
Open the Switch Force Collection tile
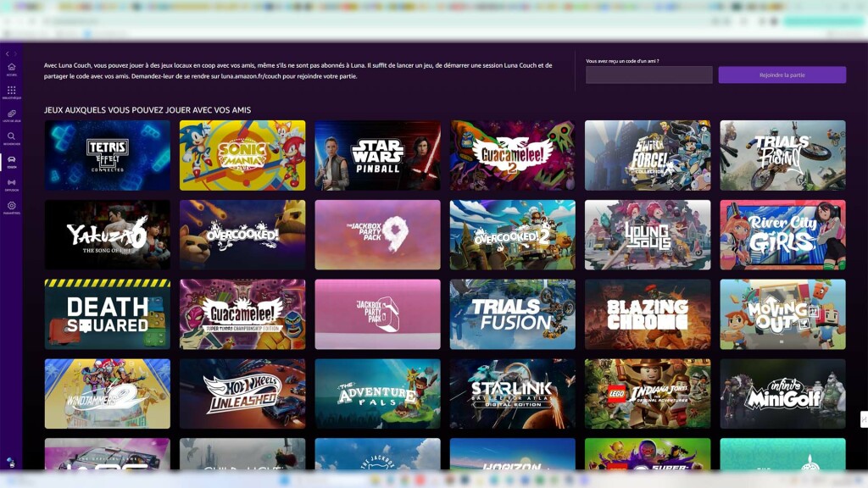(648, 156)
